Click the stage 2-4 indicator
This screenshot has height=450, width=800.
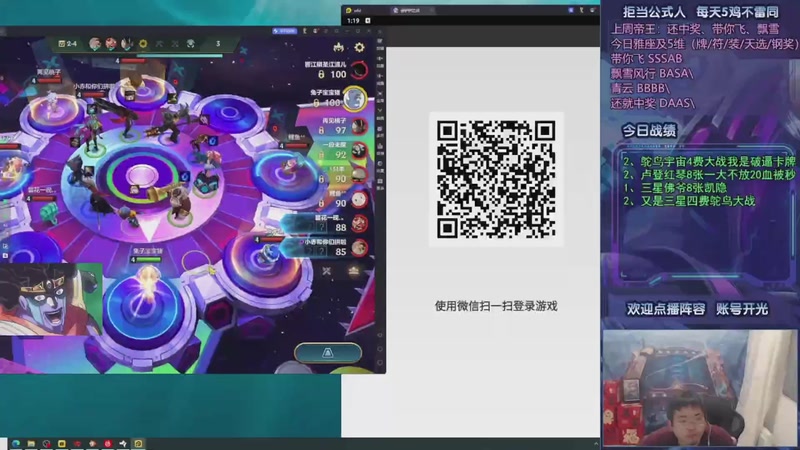point(68,44)
